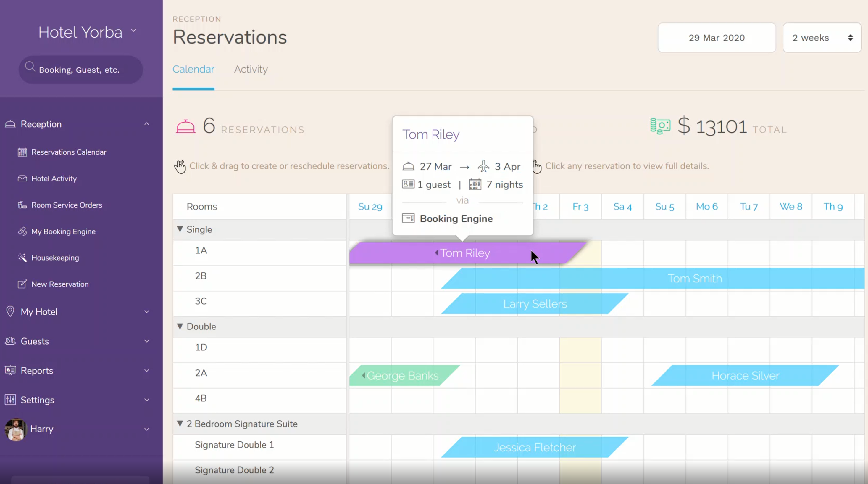Image resolution: width=868 pixels, height=484 pixels.
Task: Click the Reports presentation icon
Action: [10, 370]
